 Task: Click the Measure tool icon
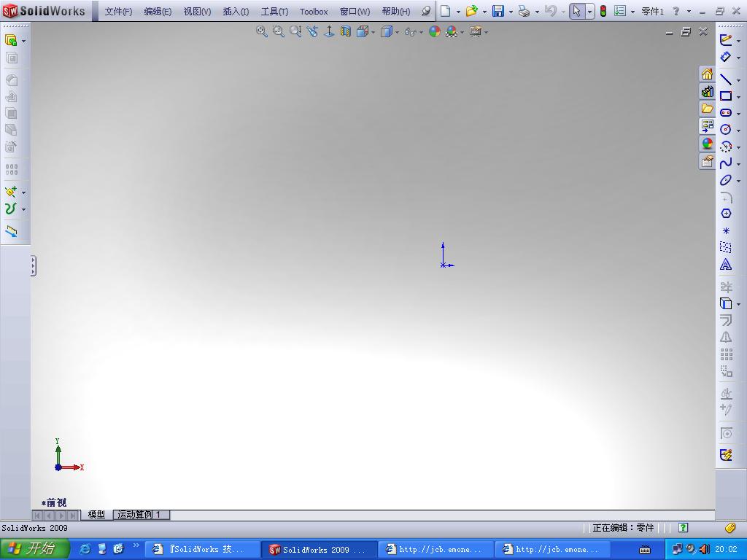(x=12, y=231)
